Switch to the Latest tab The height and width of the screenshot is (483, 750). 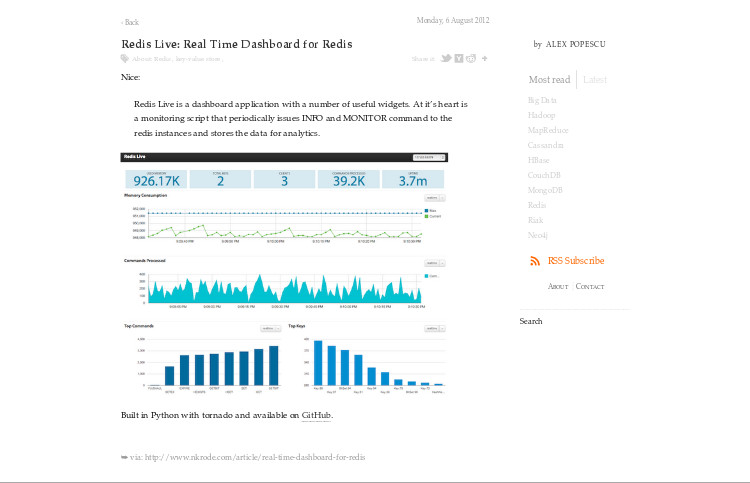pos(595,80)
